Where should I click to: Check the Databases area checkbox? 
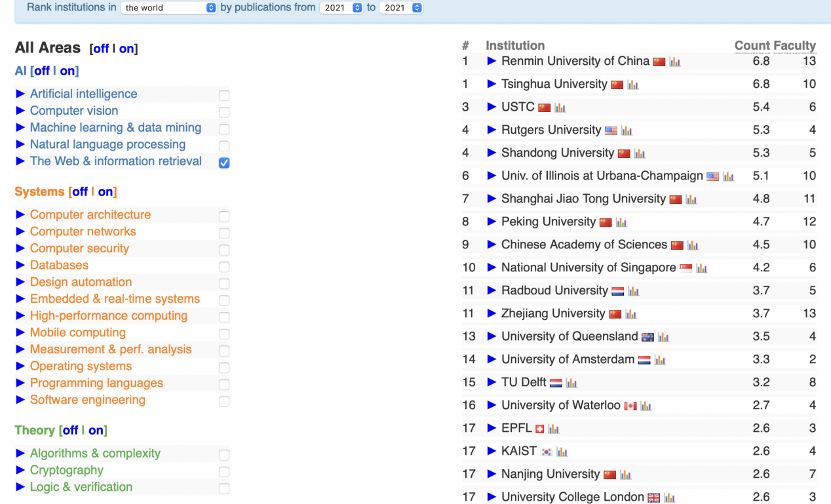coord(224,267)
